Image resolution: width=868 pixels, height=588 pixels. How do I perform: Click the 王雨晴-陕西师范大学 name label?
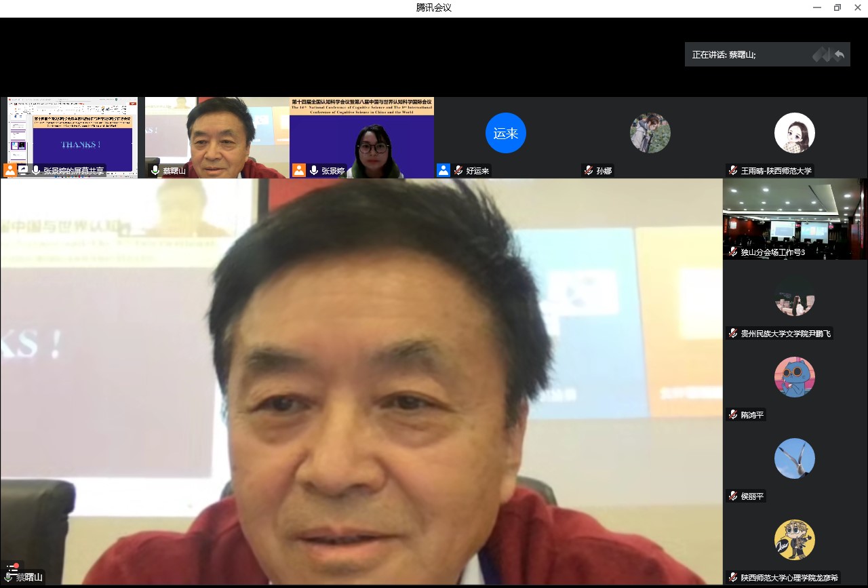(776, 171)
